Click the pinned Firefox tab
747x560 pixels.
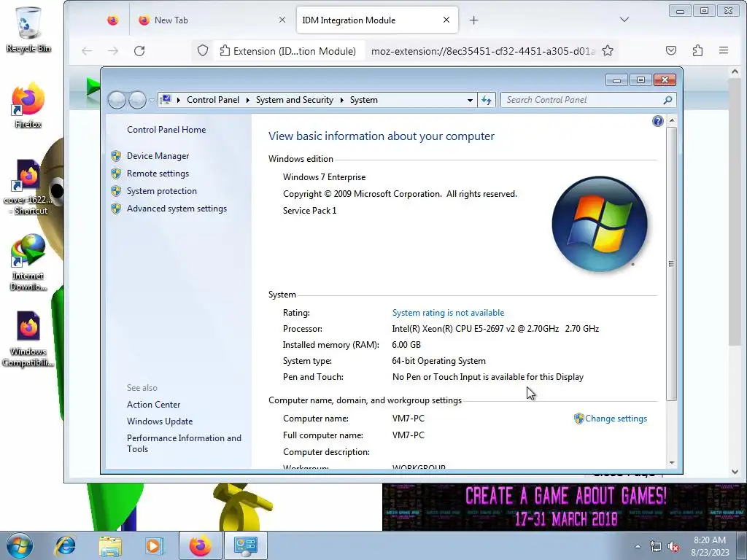(x=112, y=20)
